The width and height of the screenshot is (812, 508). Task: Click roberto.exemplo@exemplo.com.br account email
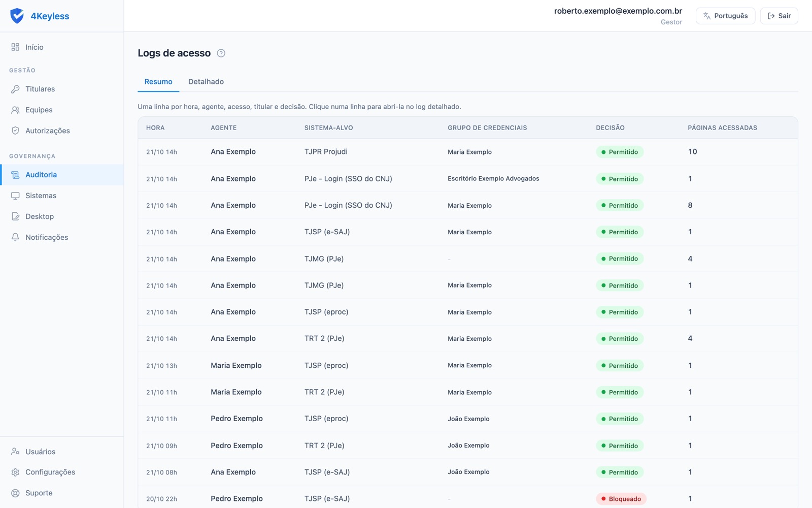618,11
